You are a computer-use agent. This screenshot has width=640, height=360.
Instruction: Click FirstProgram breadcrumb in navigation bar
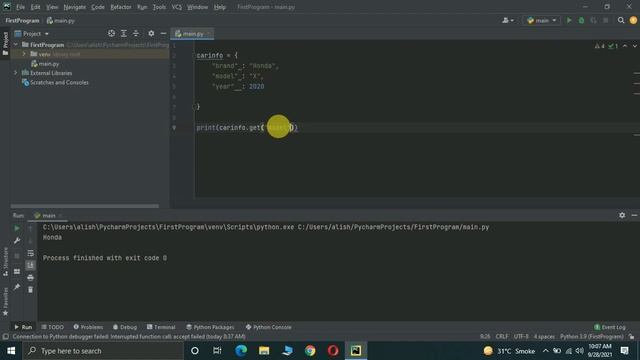tap(22, 20)
